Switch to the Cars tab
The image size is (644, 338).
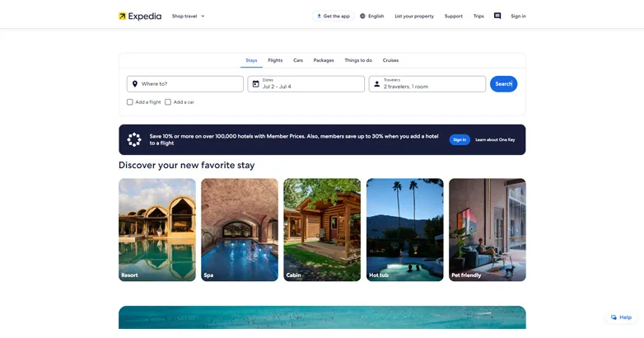tap(298, 60)
